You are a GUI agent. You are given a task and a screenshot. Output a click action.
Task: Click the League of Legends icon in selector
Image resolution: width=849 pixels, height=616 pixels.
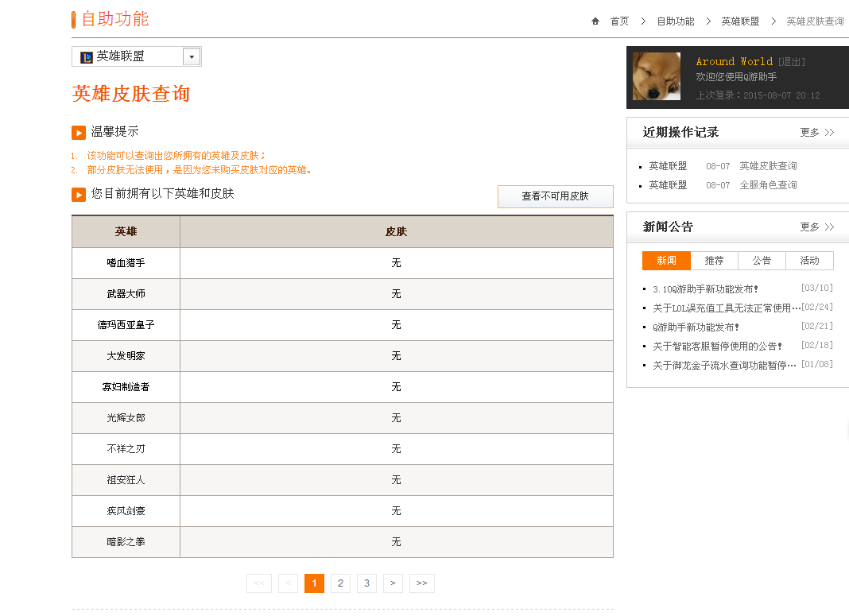87,57
